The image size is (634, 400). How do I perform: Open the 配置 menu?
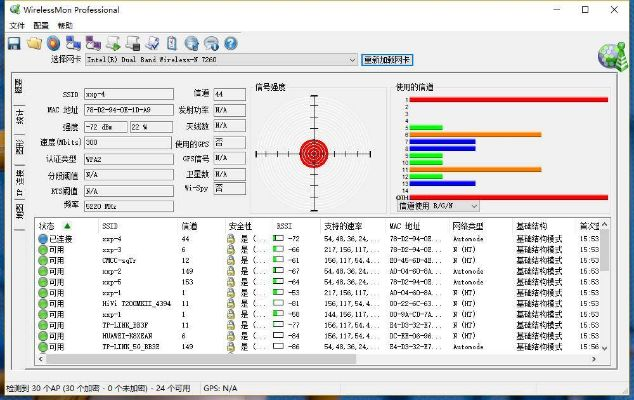tap(40, 24)
